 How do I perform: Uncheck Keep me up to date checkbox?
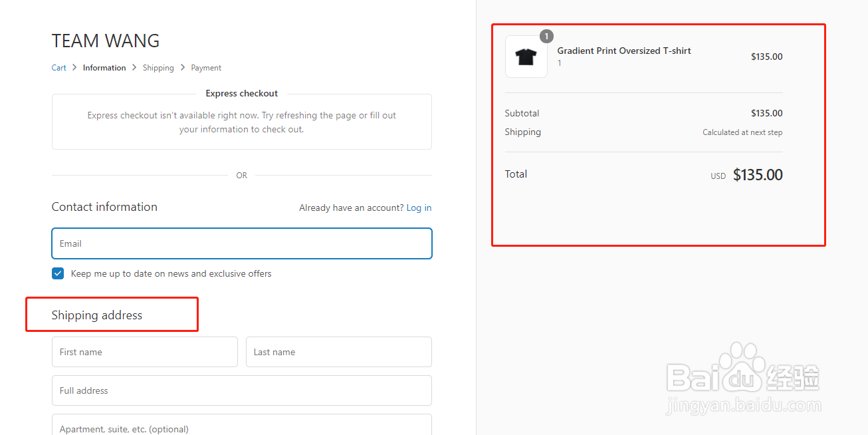pos(58,273)
